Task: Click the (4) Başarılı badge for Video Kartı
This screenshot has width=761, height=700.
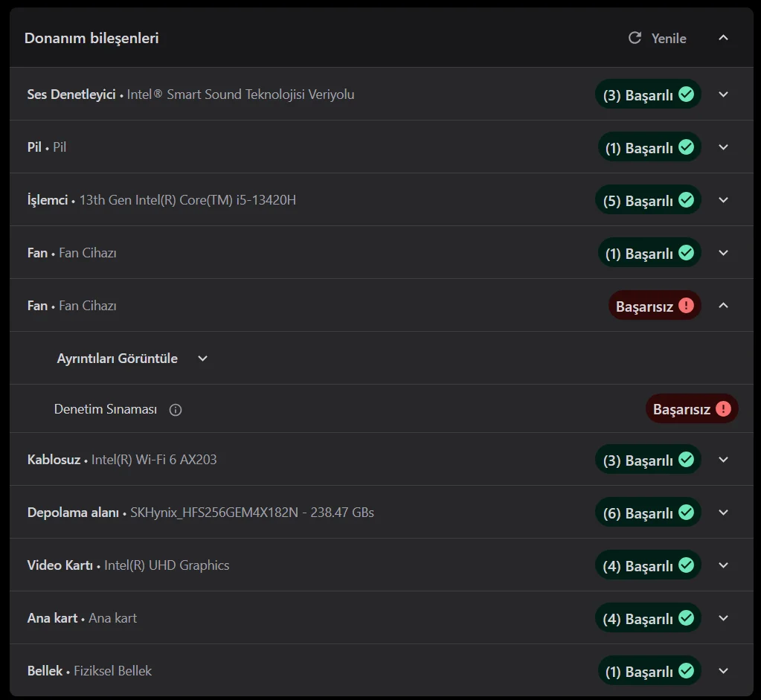Action: point(647,565)
